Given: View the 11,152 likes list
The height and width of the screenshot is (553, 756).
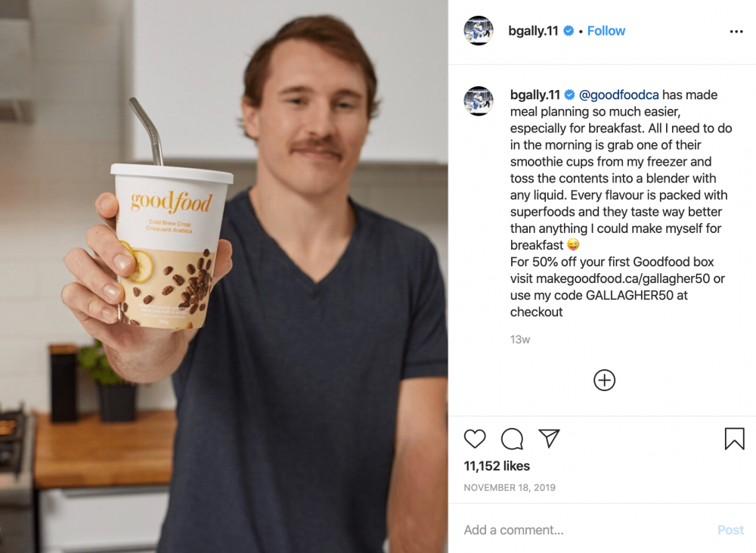Looking at the screenshot, I should coord(497,466).
